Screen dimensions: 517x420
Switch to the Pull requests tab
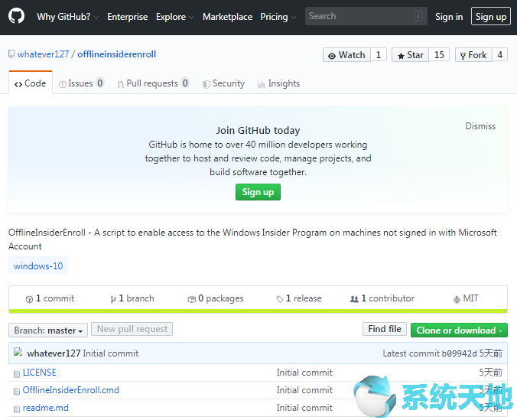[153, 83]
